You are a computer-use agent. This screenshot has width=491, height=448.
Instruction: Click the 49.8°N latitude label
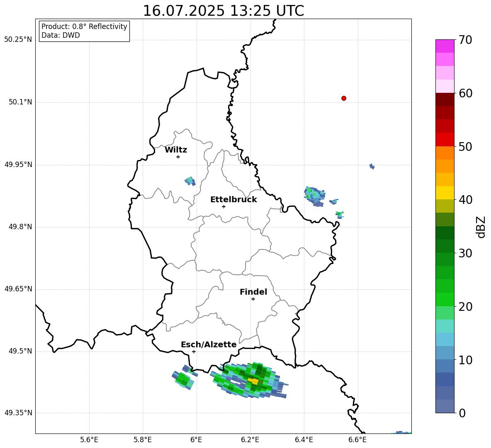click(20, 227)
